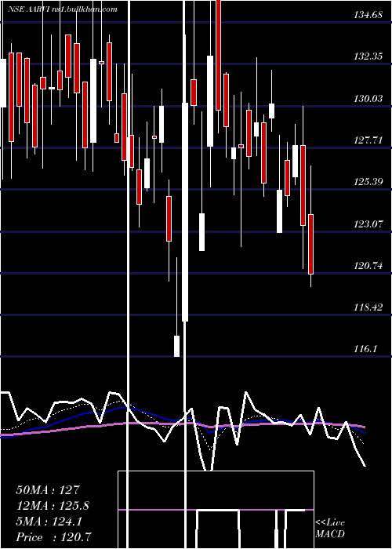
Task: Click the 5MA : 124.1 readout
Action: click(x=49, y=522)
